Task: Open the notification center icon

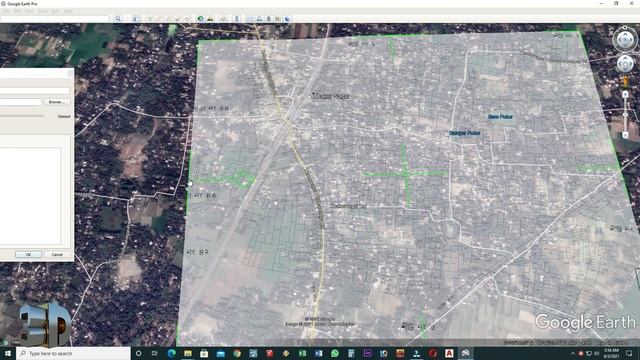Action: 629,353
